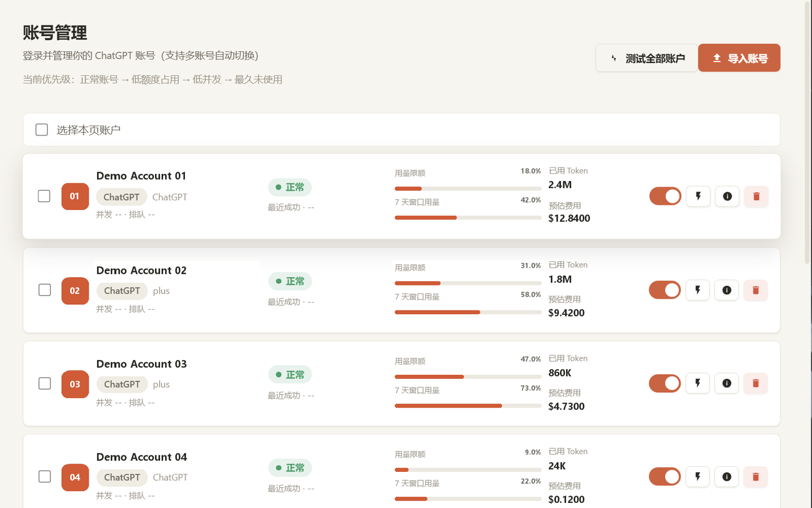Image resolution: width=812 pixels, height=508 pixels.
Task: Disable the Demo Account 01 toggle switch
Action: pos(665,196)
